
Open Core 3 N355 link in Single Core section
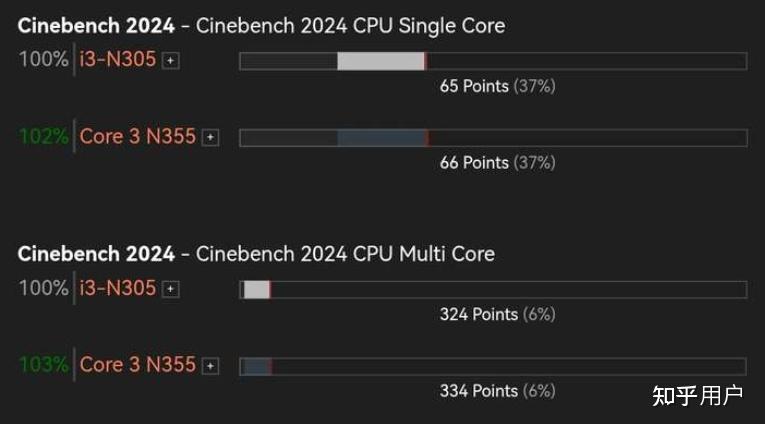coord(138,136)
